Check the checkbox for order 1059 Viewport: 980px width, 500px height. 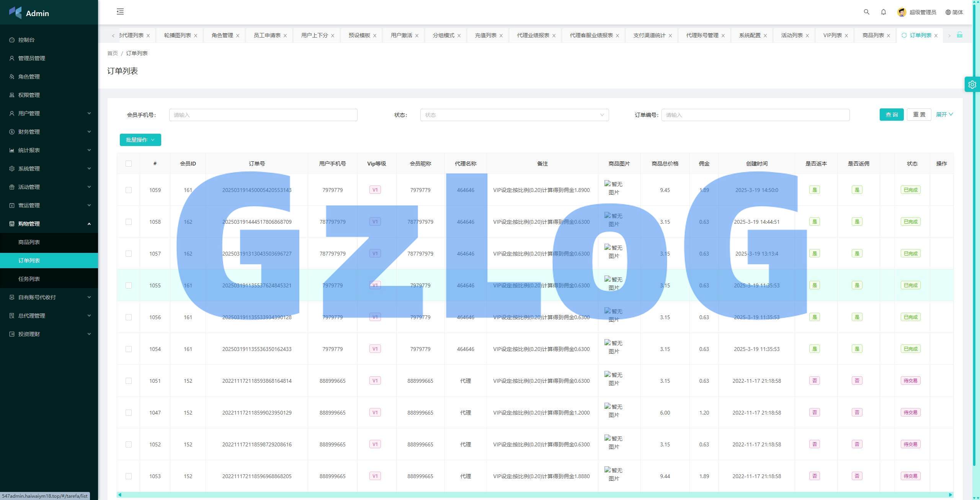(x=129, y=190)
